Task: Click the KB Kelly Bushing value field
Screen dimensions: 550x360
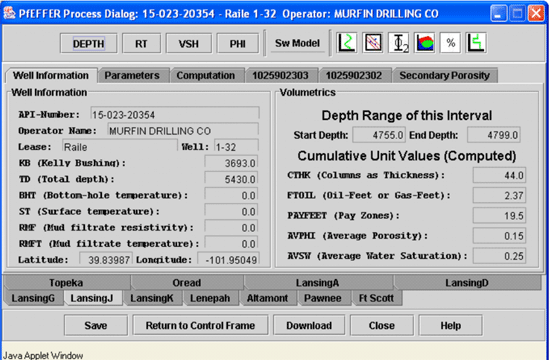Action: (x=231, y=162)
